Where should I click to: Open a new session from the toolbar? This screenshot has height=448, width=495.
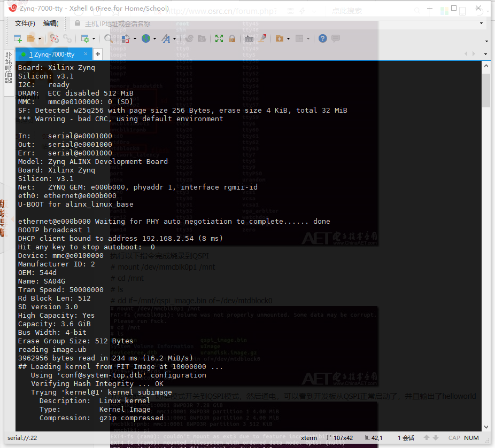point(18,38)
